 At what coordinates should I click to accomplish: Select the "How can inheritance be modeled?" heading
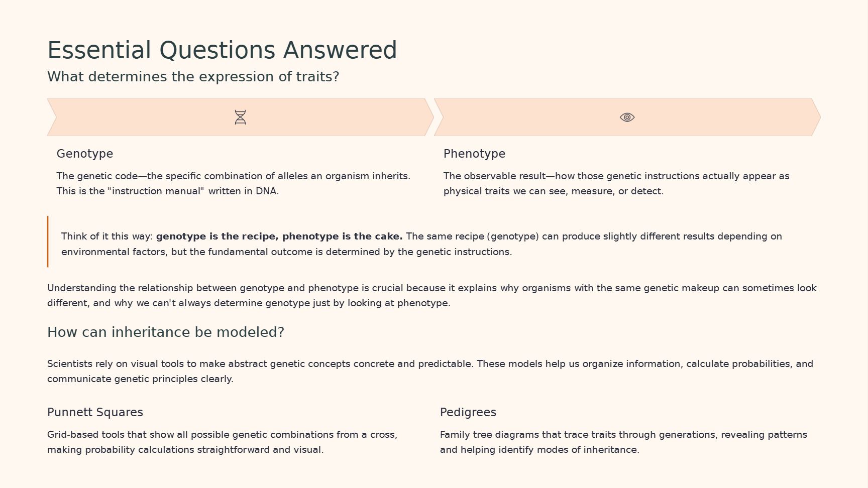(165, 332)
